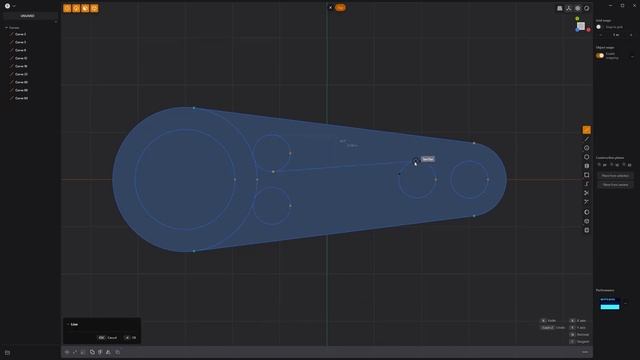Decrease grid size with the minus stepper
Image resolution: width=640 pixels, height=360 pixels.
point(600,35)
